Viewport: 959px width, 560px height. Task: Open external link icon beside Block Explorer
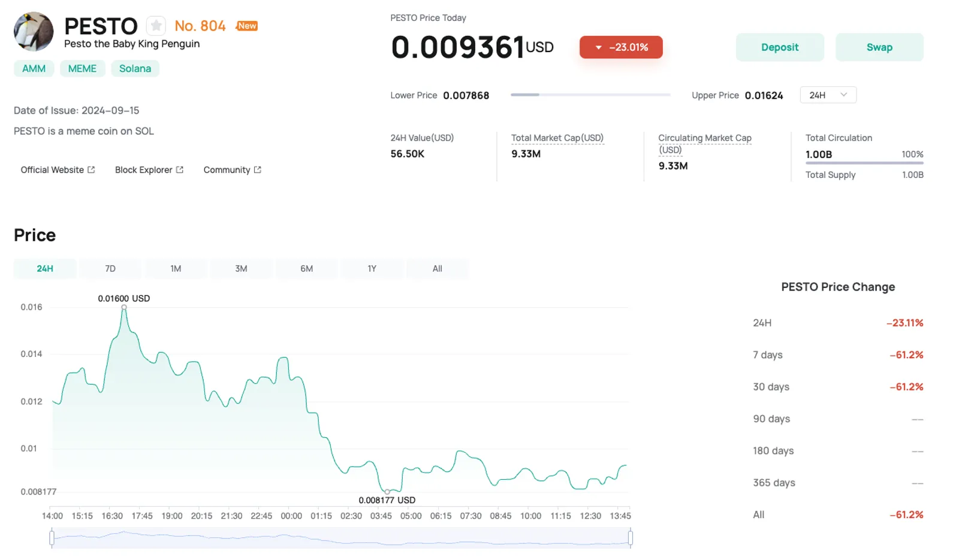179,170
